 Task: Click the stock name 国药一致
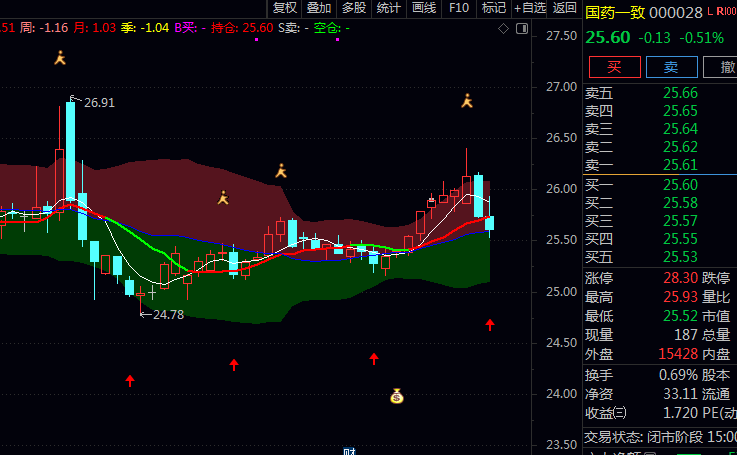[x=615, y=12]
